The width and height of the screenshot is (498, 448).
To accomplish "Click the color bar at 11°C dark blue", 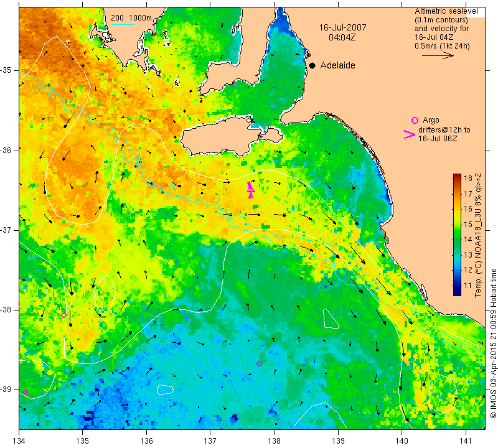I will coord(457,286).
